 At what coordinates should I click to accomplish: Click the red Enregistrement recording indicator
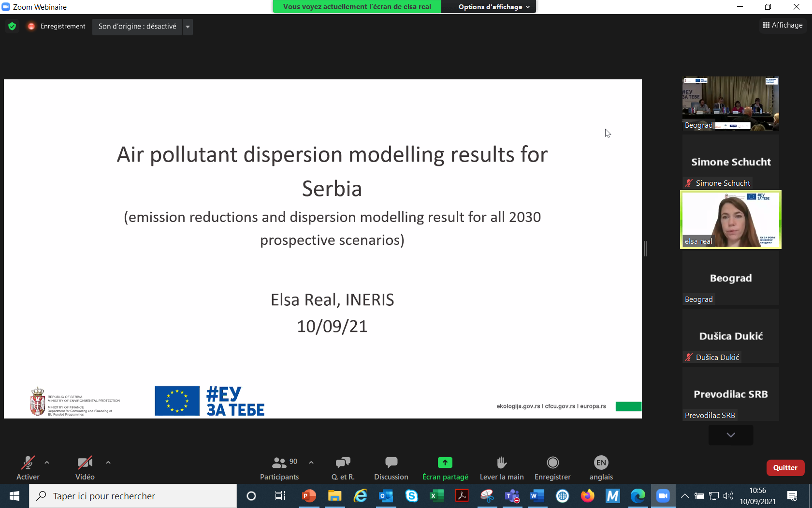point(57,26)
